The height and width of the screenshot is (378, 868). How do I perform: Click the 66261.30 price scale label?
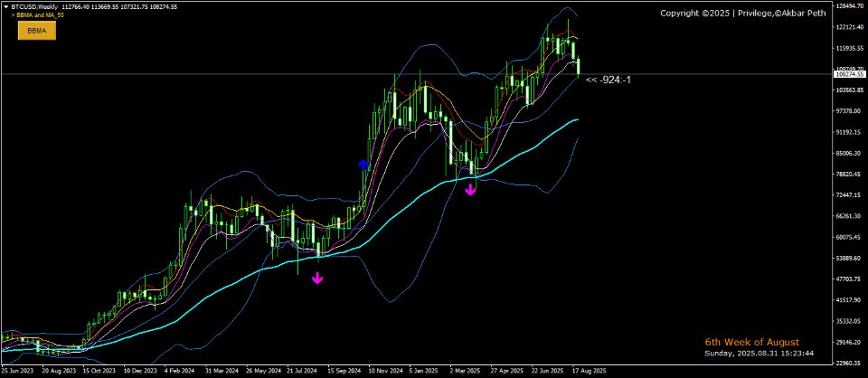click(848, 216)
